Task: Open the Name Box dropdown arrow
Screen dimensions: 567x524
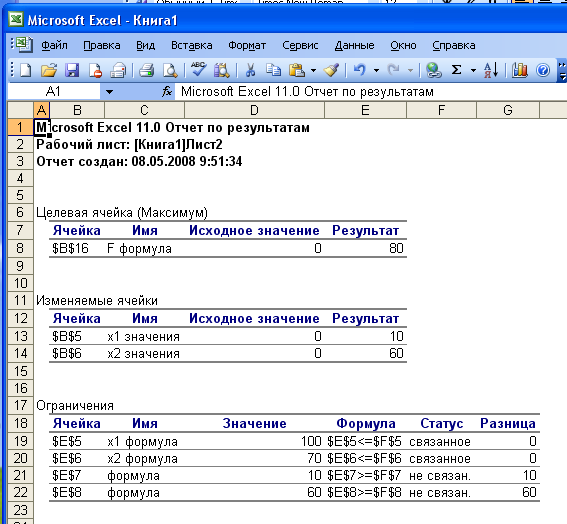Action: point(109,92)
